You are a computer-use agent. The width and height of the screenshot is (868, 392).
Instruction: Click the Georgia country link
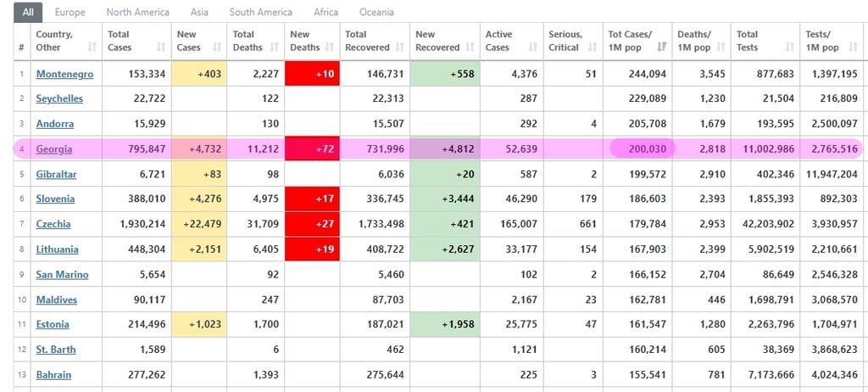[53, 149]
